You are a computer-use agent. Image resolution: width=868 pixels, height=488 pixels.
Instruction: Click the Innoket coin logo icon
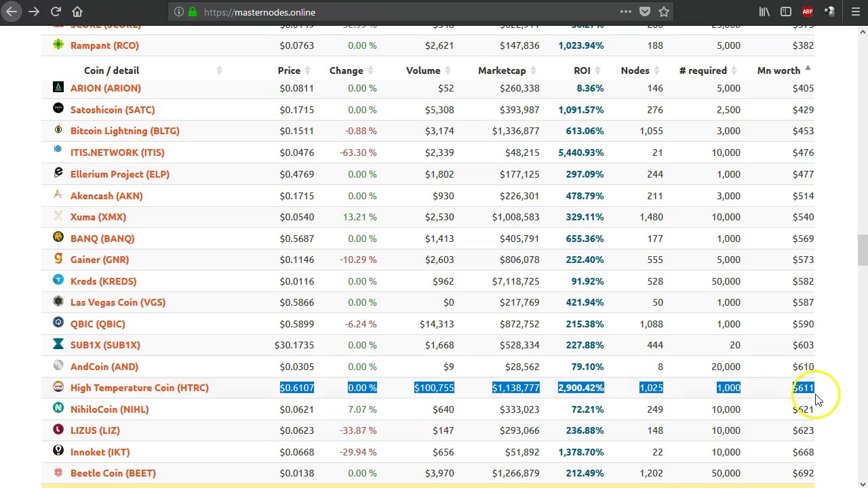tap(58, 451)
